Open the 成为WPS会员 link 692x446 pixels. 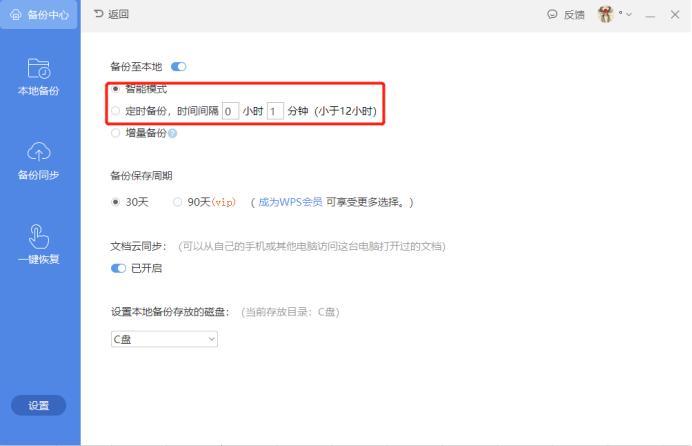(290, 202)
